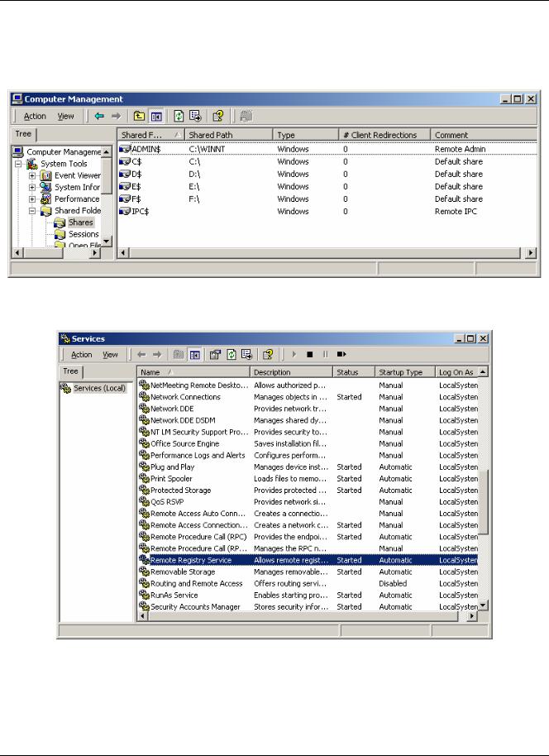This screenshot has height=756, width=549.
Task: Click Back arrow in Computer Management toolbar
Action: [99, 116]
